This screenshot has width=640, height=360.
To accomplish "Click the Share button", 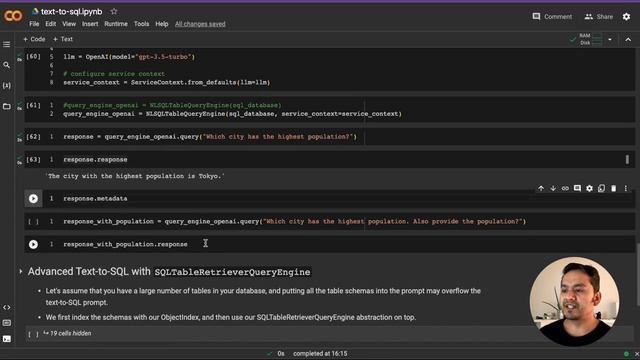I will coord(599,17).
